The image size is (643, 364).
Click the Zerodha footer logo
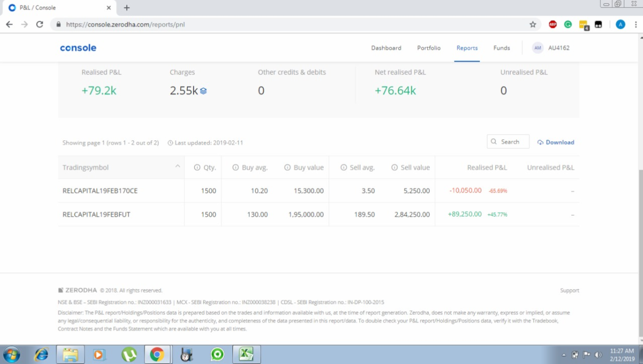(x=78, y=290)
